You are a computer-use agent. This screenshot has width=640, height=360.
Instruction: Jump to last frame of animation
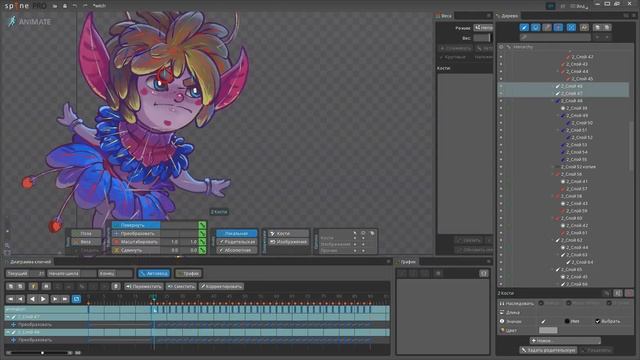click(x=65, y=299)
